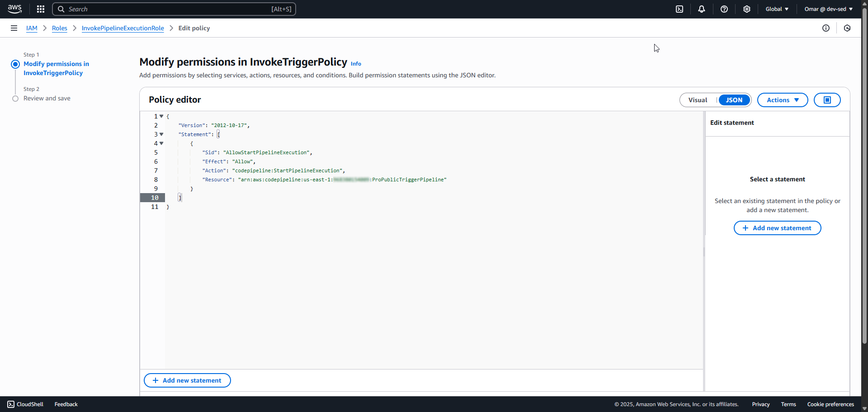Open the notifications bell
The height and width of the screenshot is (412, 868).
pos(702,9)
